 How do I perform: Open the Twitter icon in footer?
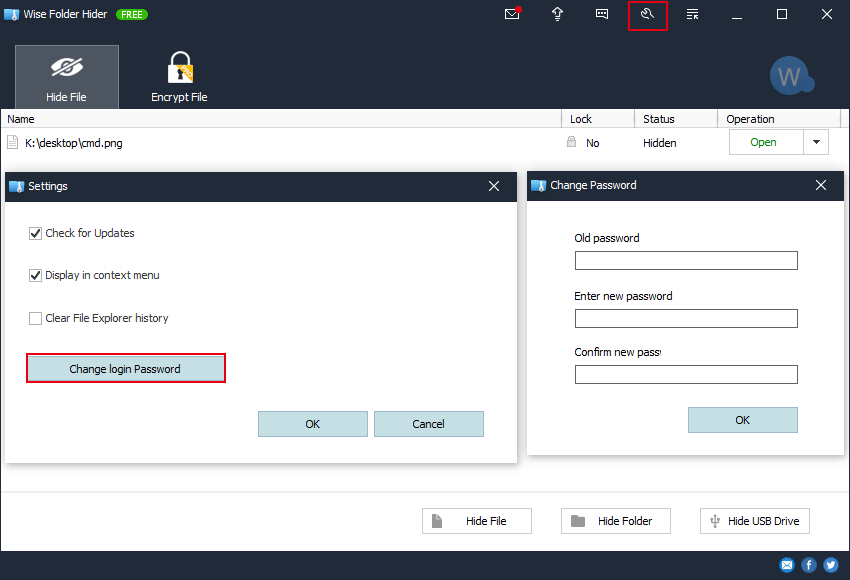point(831,565)
